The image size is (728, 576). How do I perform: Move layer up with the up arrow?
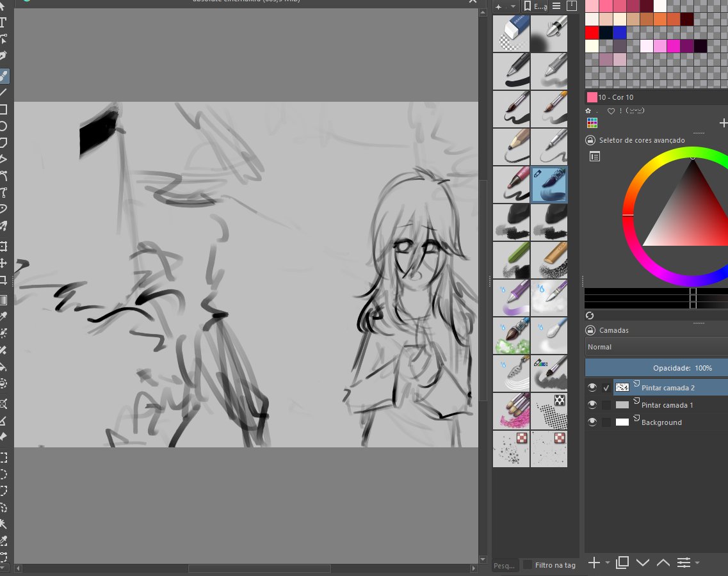tap(663, 563)
